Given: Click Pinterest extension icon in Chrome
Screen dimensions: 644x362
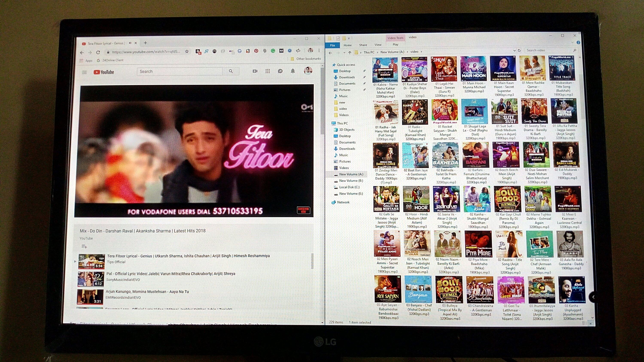Looking at the screenshot, I should coord(256,51).
